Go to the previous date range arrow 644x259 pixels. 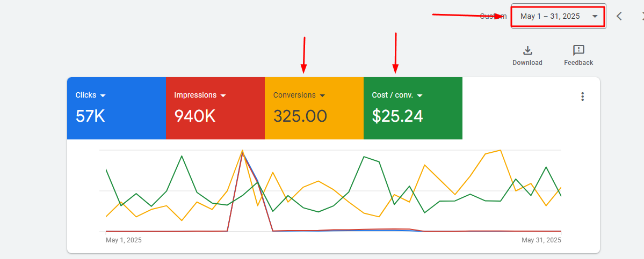[619, 17]
